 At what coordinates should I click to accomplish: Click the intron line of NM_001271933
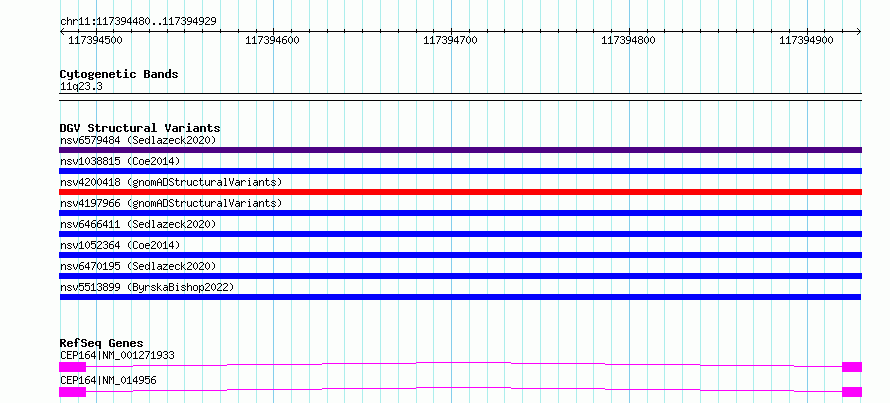click(x=464, y=362)
